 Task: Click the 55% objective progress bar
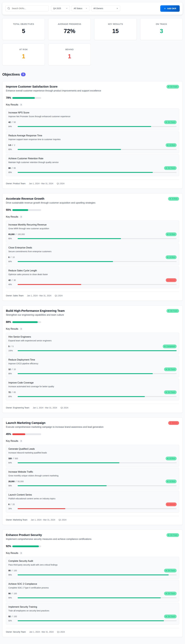(26, 210)
